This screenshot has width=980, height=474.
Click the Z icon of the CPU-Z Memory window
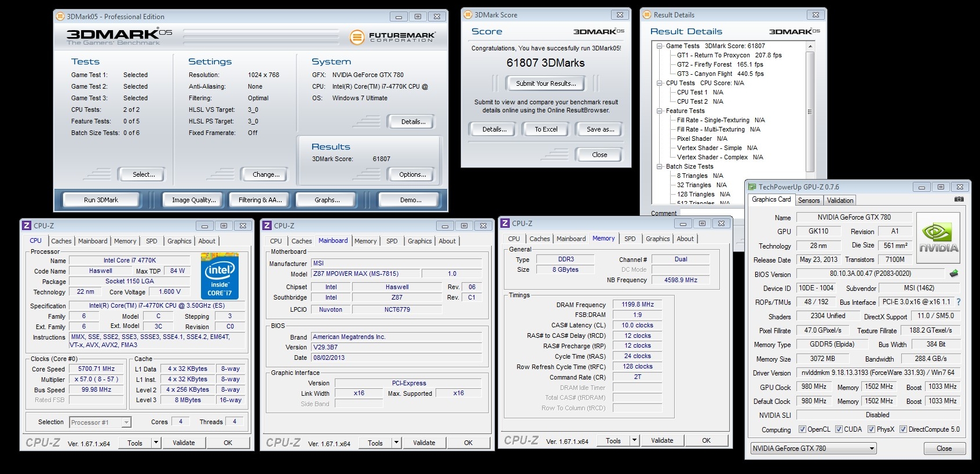tap(505, 223)
